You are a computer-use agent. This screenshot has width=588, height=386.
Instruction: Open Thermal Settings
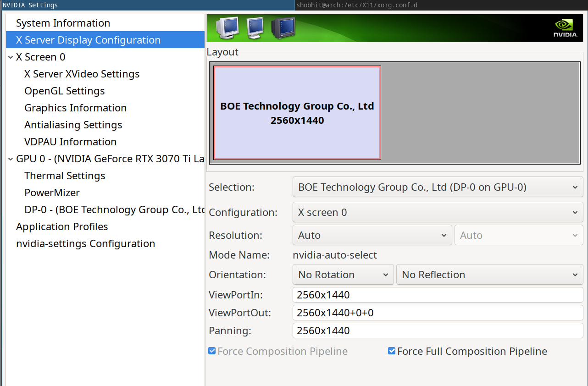pos(65,176)
